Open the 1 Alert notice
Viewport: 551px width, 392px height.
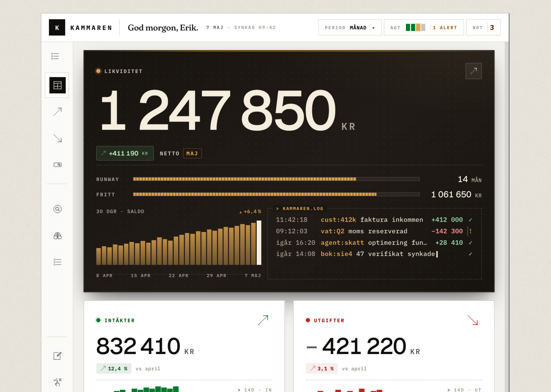tap(445, 28)
